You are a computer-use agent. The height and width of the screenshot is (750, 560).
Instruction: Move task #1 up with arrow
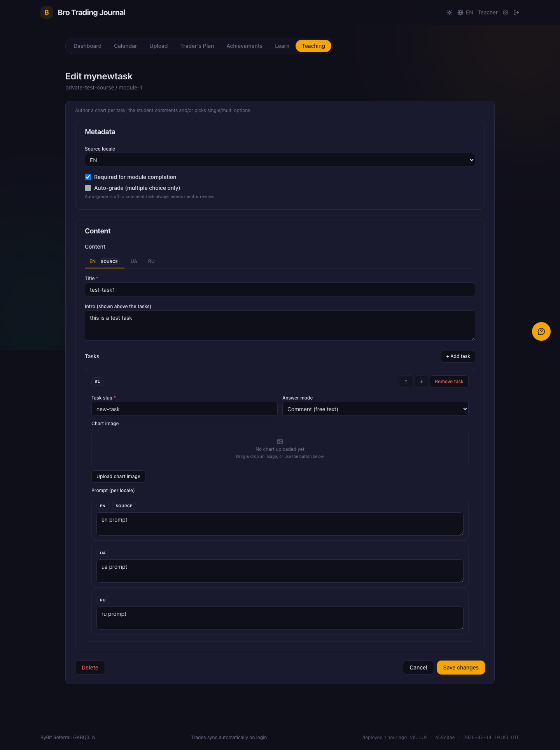tap(406, 382)
